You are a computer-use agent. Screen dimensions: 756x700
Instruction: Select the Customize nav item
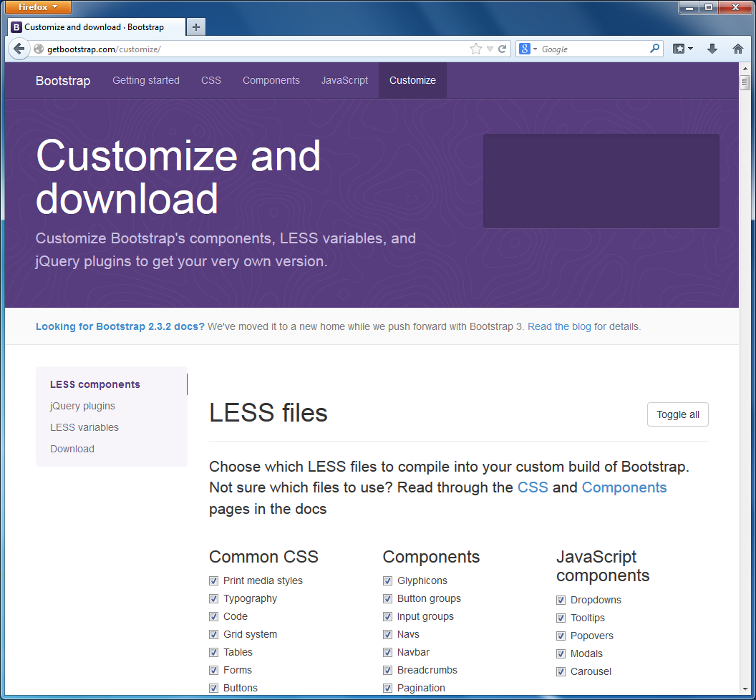pos(412,80)
